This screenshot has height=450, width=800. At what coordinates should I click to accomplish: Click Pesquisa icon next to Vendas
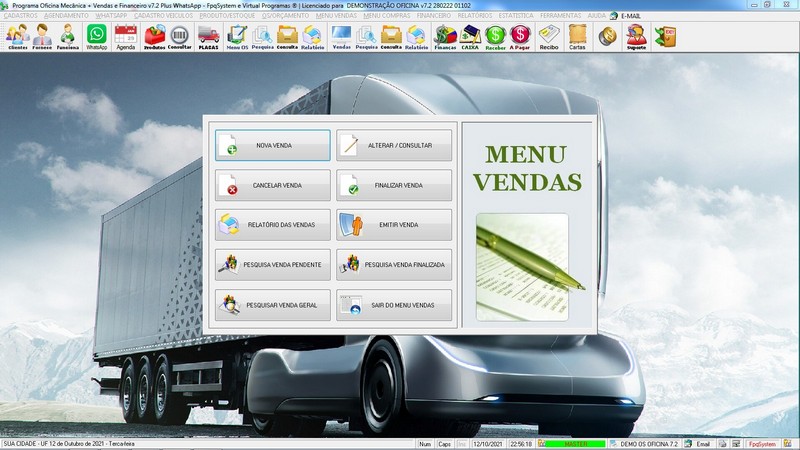[x=366, y=37]
